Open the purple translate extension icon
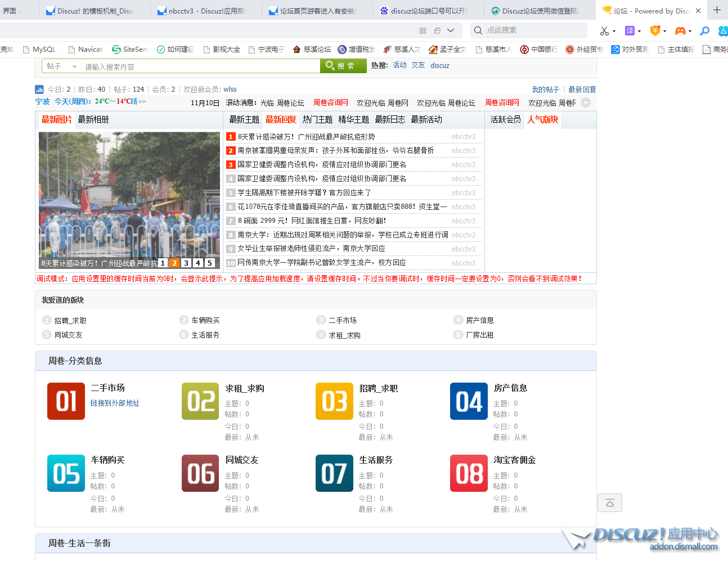 point(630,31)
